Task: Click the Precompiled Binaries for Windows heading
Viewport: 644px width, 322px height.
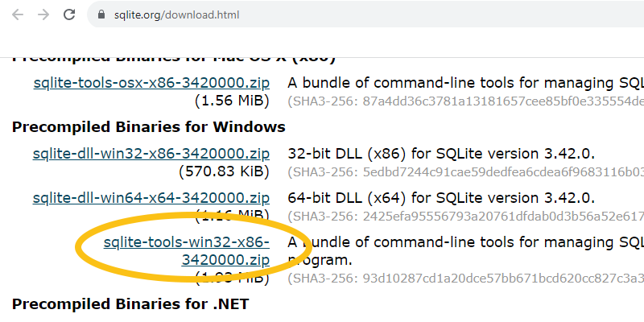Action: point(149,127)
